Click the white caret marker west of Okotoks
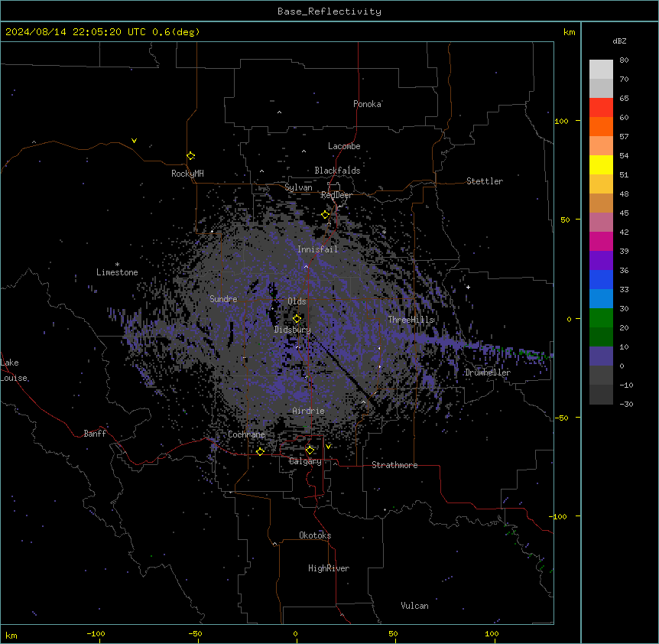Viewport: 659px width, 644px height. (x=275, y=544)
